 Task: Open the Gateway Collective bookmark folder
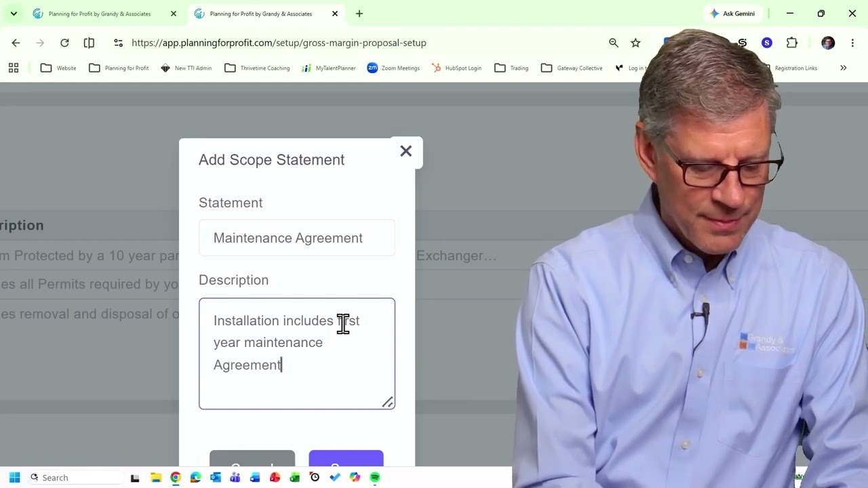[x=572, y=68]
